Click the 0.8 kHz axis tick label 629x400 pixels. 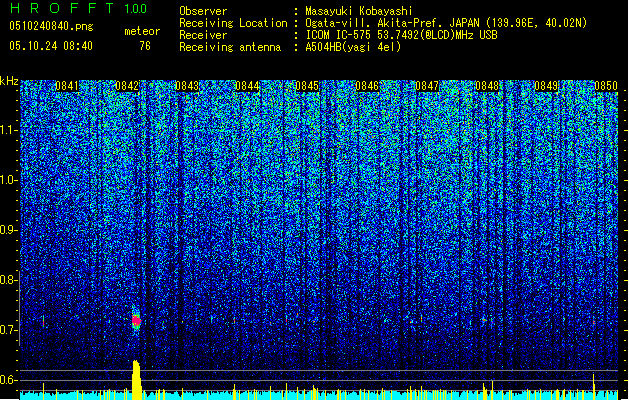pos(9,280)
